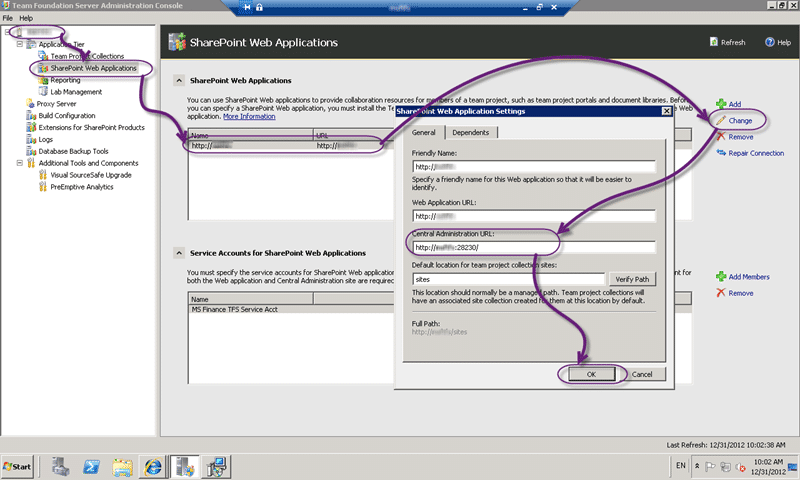Close the SharePoint Web Application Settings dialog
The height and width of the screenshot is (480, 800).
666,111
